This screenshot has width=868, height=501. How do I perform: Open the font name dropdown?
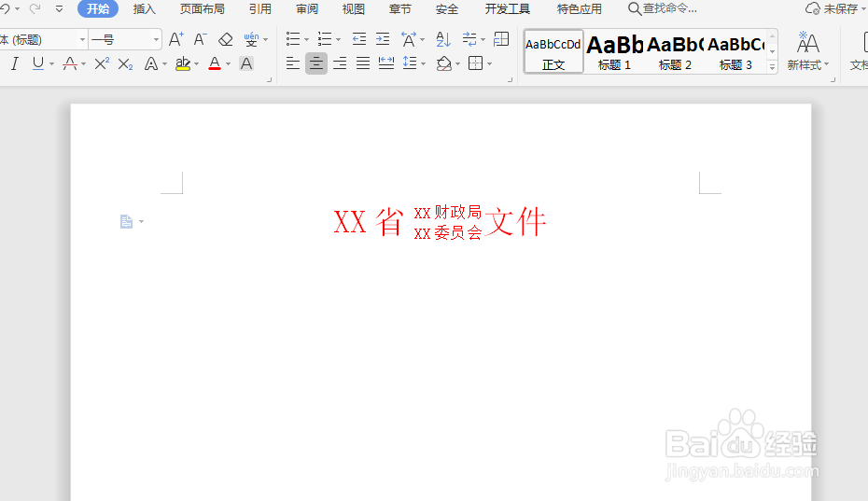click(x=82, y=39)
